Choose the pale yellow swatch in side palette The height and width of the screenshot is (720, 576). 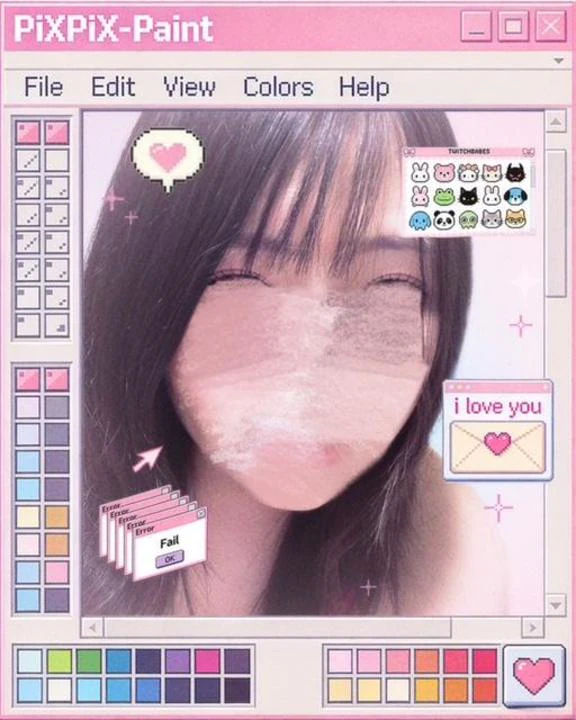pyautogui.click(x=28, y=518)
